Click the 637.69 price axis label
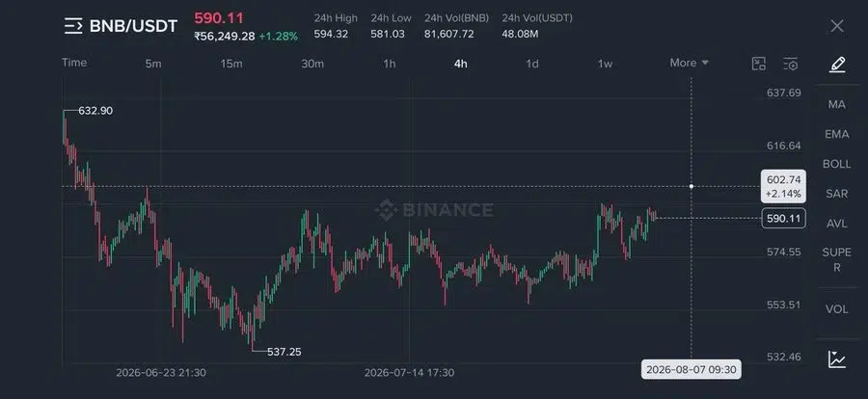The image size is (868, 399). pos(783,93)
